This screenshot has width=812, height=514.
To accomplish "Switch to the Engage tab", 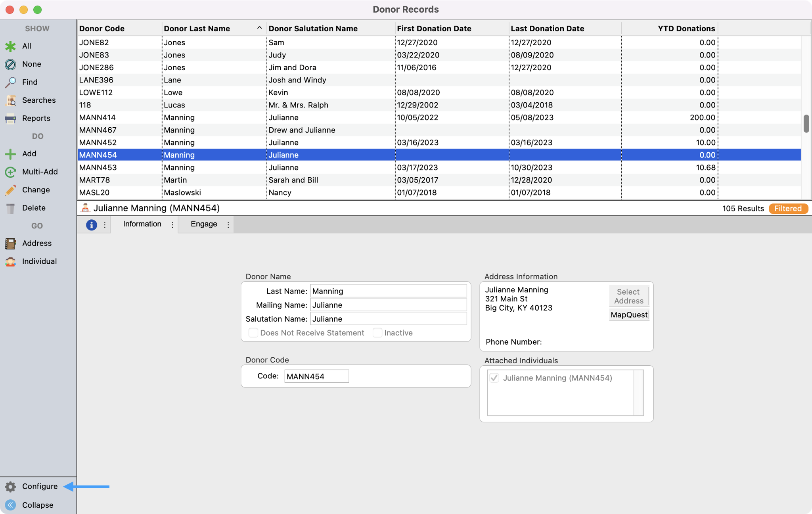I will pyautogui.click(x=204, y=224).
